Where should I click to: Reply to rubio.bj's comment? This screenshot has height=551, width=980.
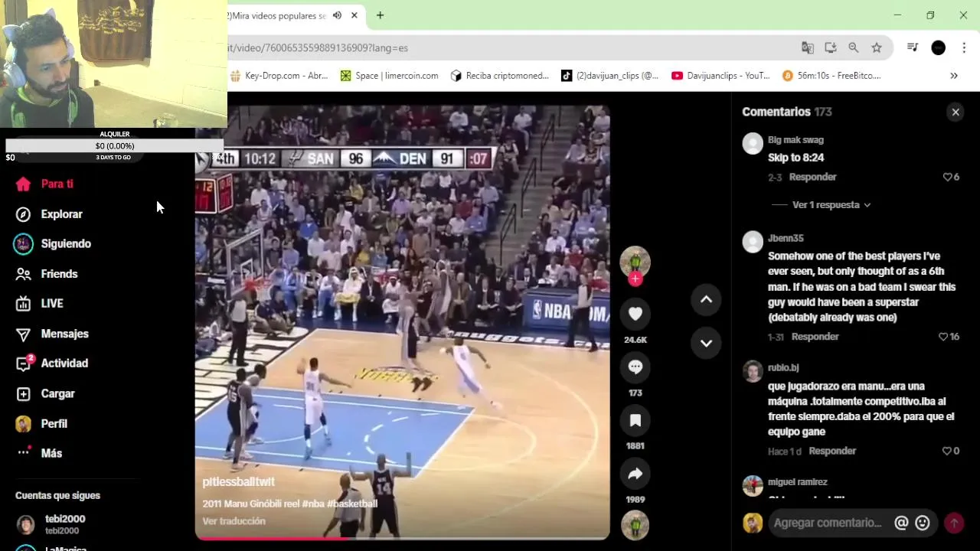coord(832,451)
